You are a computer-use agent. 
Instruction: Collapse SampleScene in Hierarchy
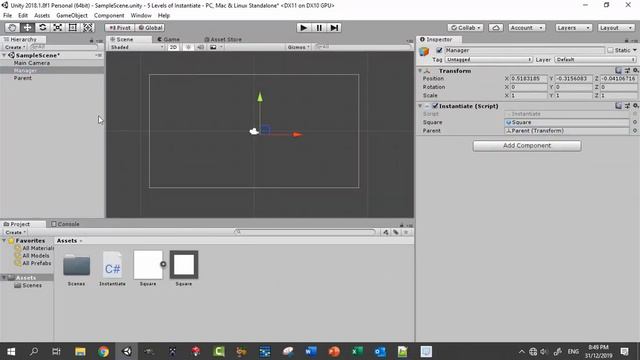[x=4, y=55]
